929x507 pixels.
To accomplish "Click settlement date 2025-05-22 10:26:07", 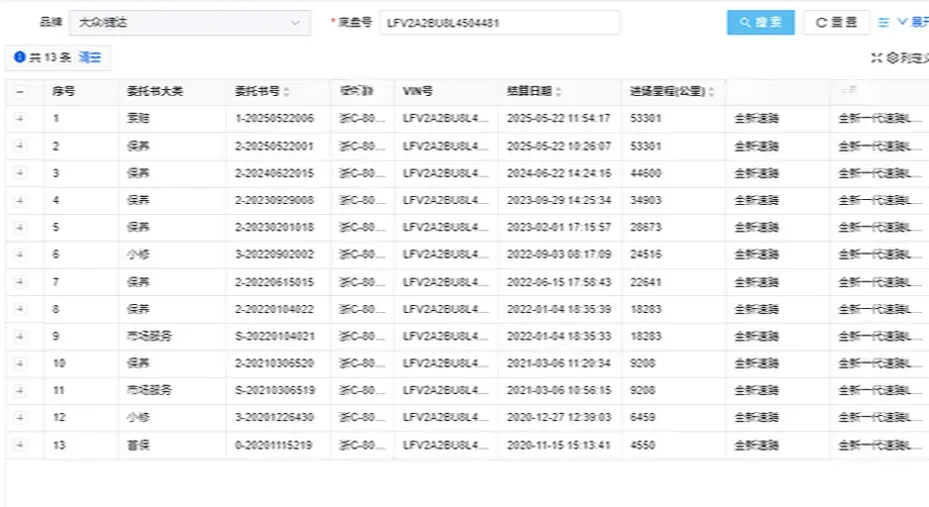I will point(558,146).
